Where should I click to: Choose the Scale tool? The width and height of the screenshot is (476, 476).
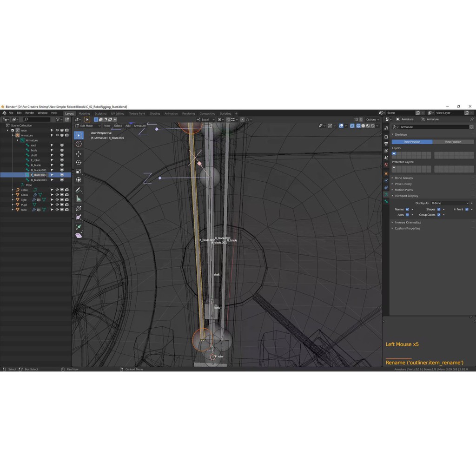point(79,171)
